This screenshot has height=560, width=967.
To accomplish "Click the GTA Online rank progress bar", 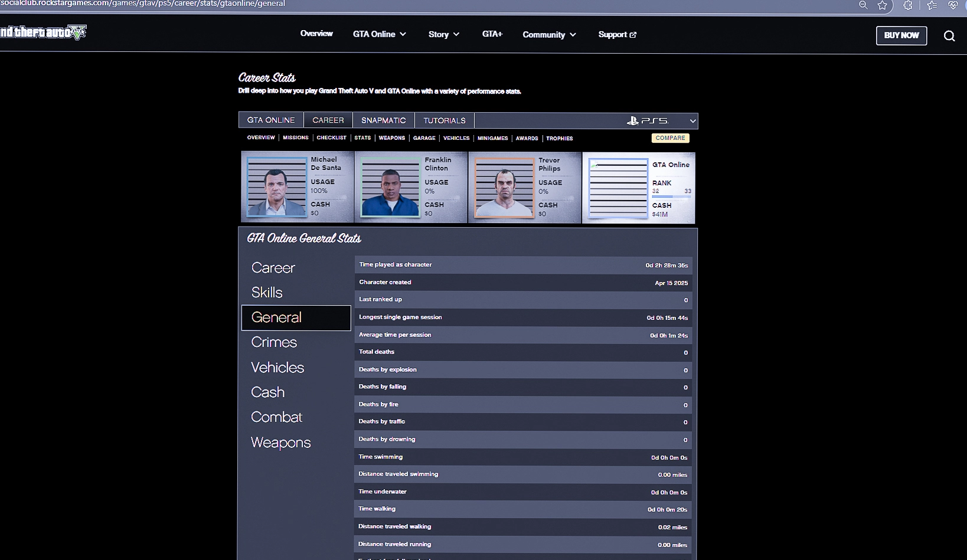I will [x=671, y=197].
